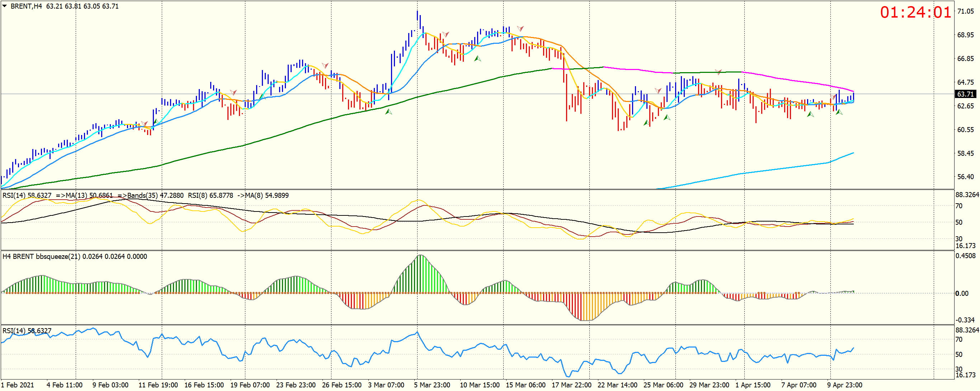Screen dimensions: 980x391
Task: Click the bottom RSI(14) 58.6327 panel label
Action: 27,330
